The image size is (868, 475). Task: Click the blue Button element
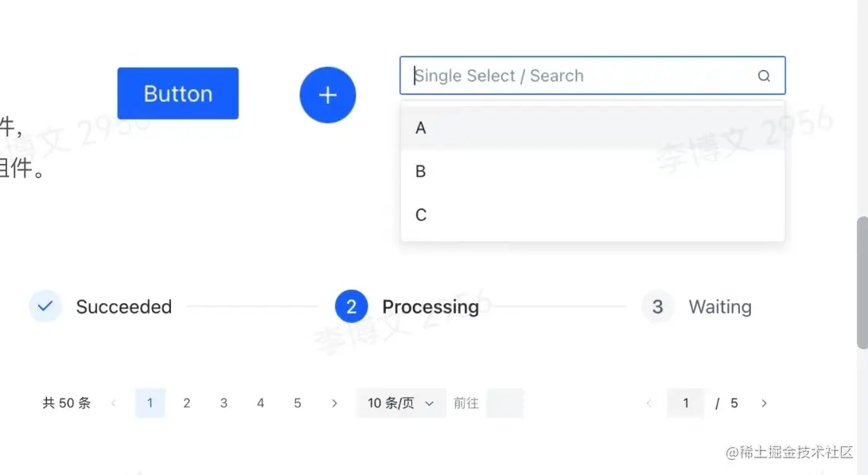[x=177, y=93]
